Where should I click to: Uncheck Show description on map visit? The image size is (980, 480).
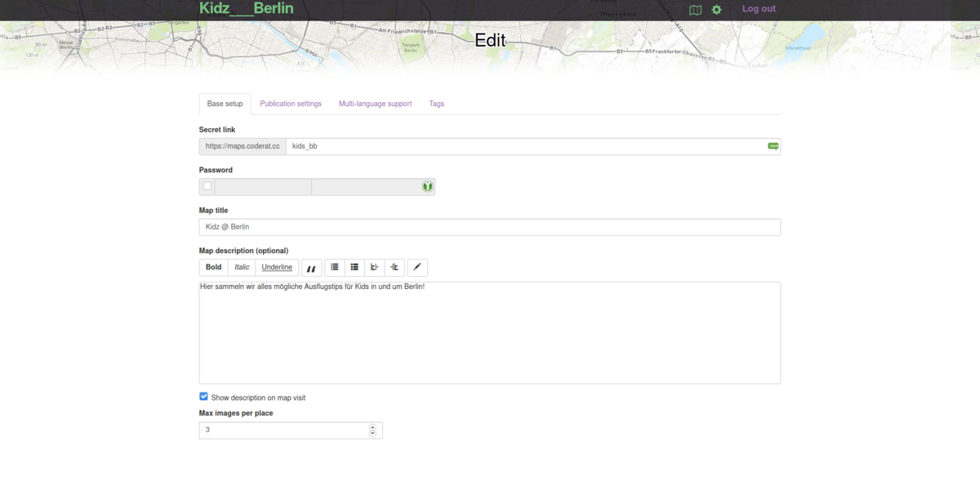[x=203, y=396]
